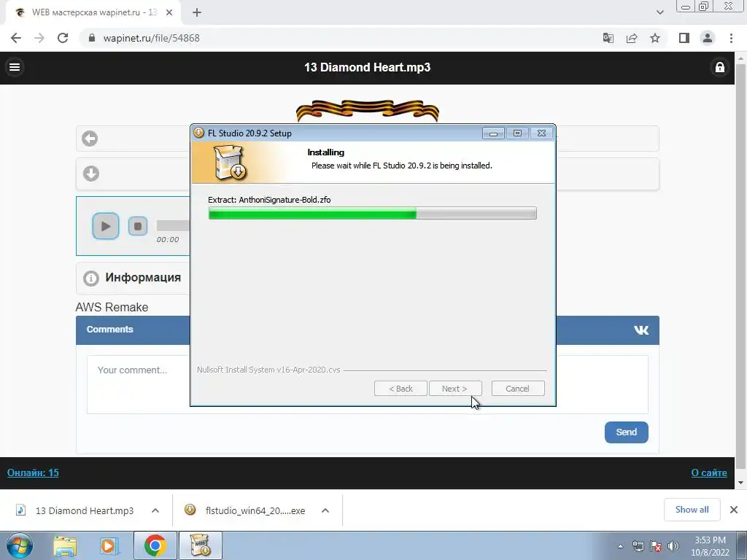
Task: Open Windows Explorer from taskbar
Action: pos(65,546)
